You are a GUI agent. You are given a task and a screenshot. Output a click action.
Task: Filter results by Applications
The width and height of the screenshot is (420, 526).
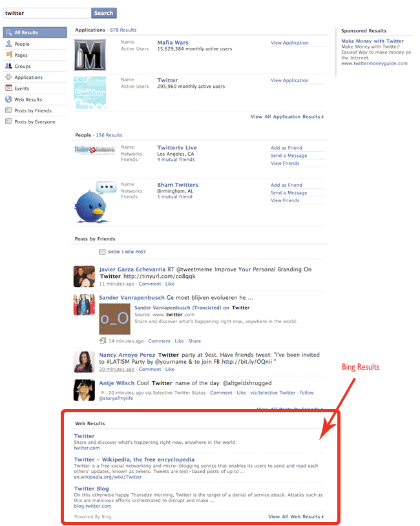click(35, 77)
